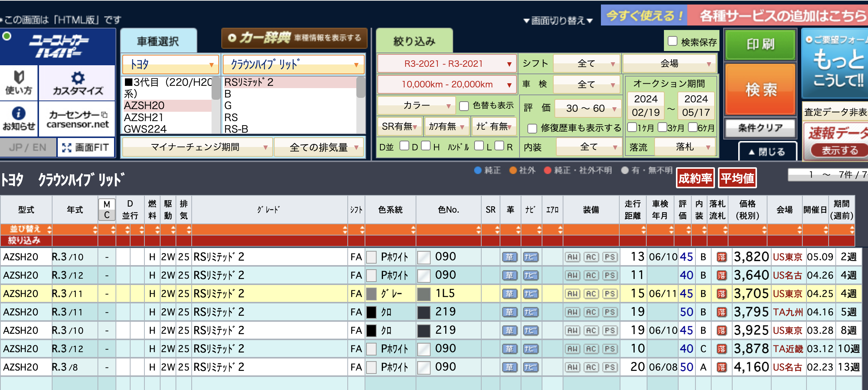Image resolution: width=868 pixels, height=390 pixels.
Task: Click the orange 検索 button
Action: 760,89
